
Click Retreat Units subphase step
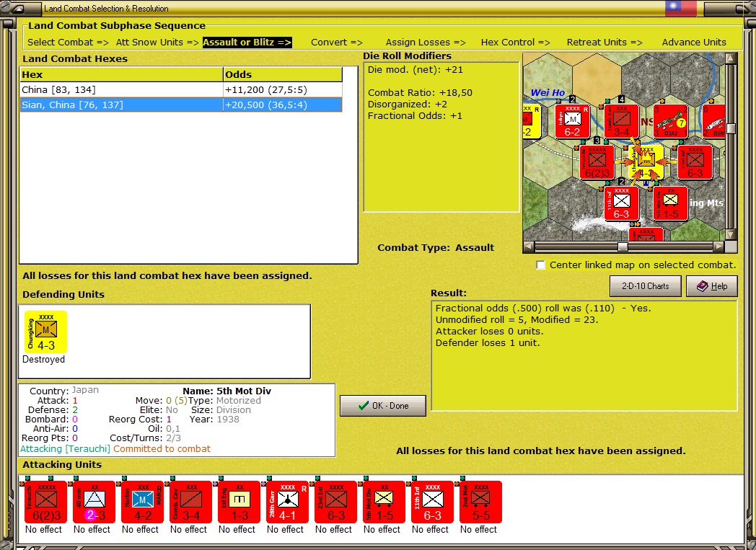(x=605, y=42)
